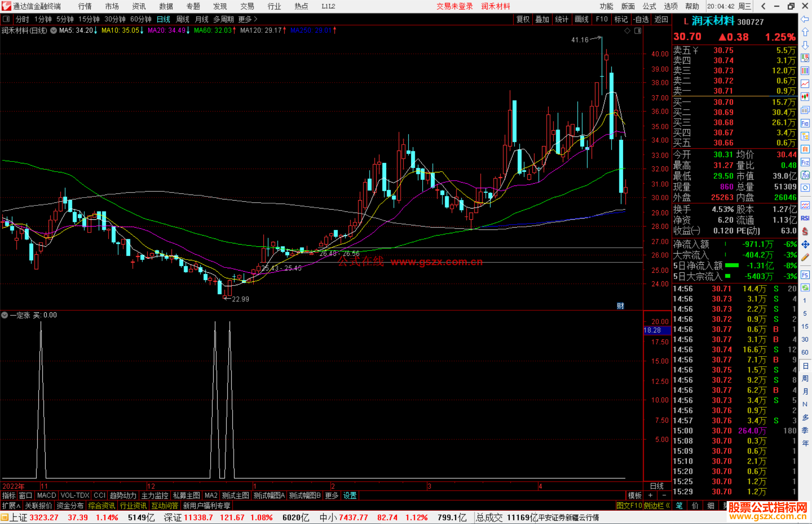Click the four-way move arrows icon
The height and width of the screenshot is (524, 812).
coord(805,245)
